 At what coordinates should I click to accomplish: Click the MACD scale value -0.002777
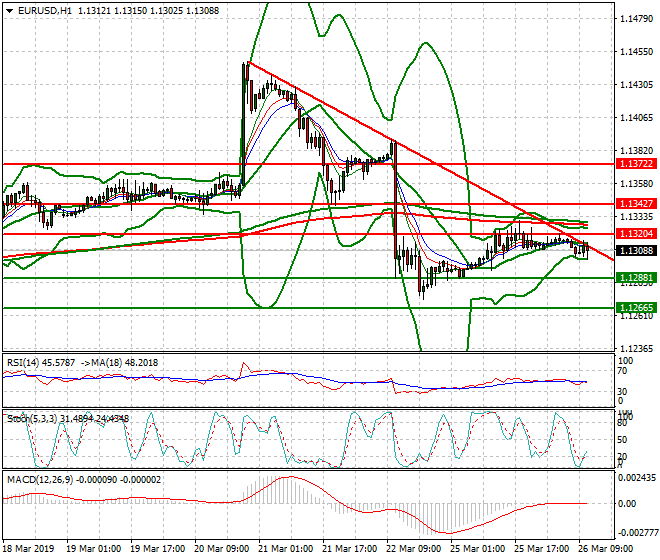(x=636, y=533)
